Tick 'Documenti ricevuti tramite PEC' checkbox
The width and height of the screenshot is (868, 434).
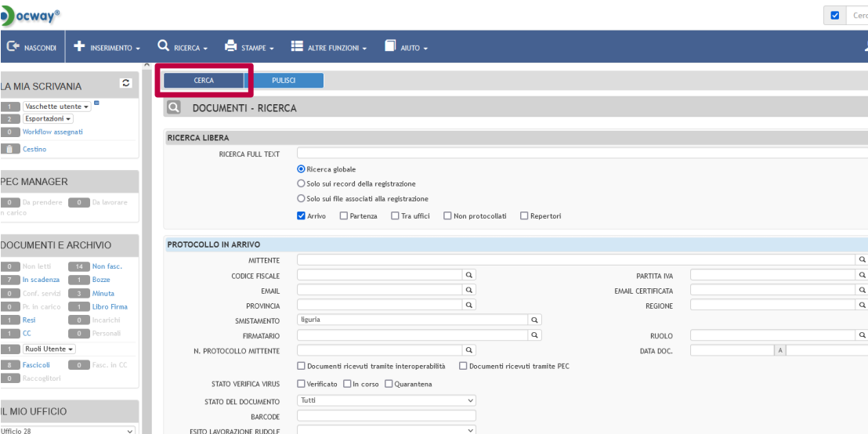pyautogui.click(x=463, y=366)
